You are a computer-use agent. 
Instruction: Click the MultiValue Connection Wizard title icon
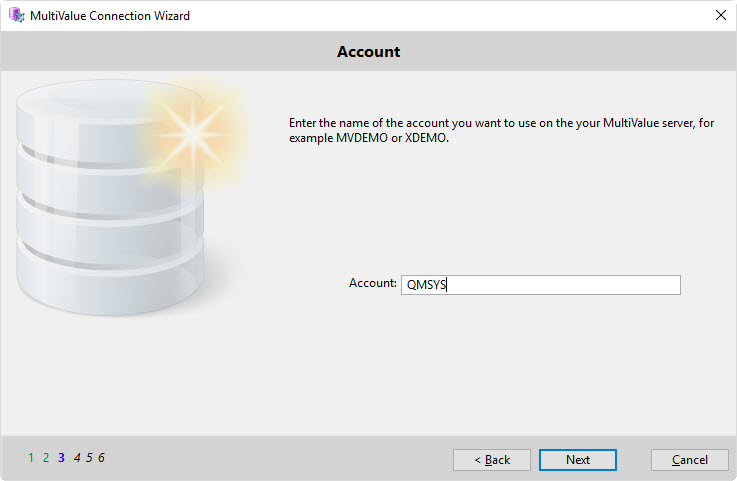pyautogui.click(x=16, y=15)
